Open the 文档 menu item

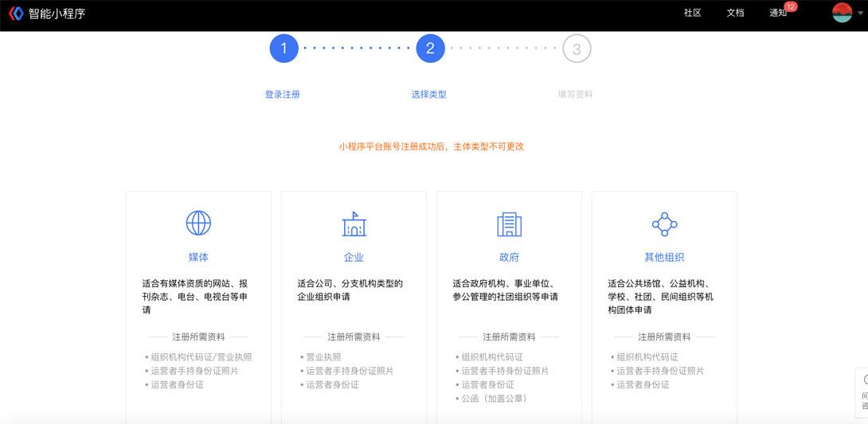point(735,14)
